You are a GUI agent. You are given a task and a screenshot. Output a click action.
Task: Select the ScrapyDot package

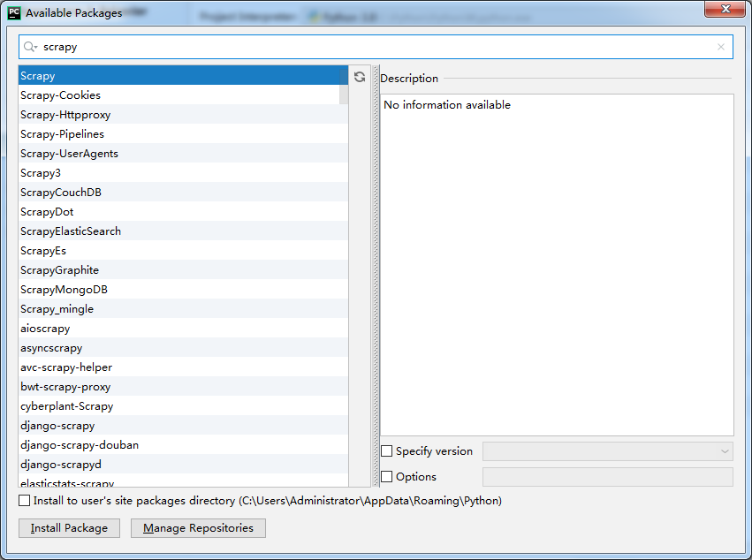click(183, 211)
